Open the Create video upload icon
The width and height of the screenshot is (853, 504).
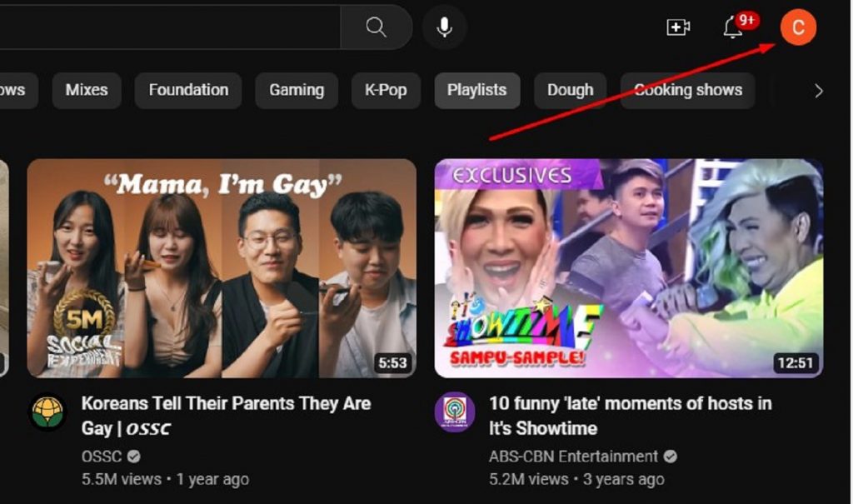point(678,27)
